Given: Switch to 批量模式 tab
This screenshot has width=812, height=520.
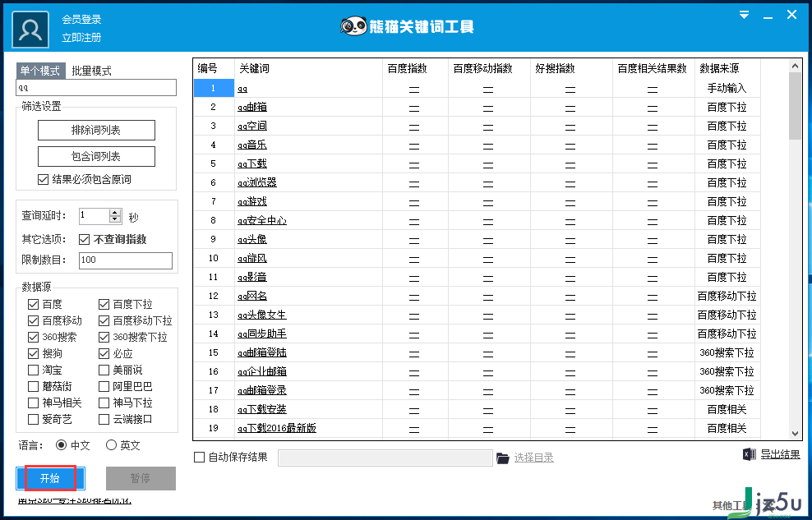Looking at the screenshot, I should point(92,71).
